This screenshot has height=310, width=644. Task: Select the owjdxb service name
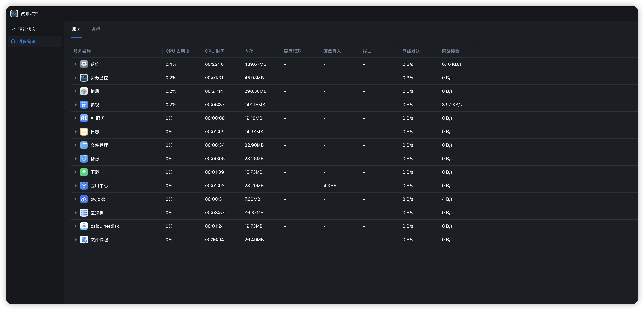pyautogui.click(x=98, y=199)
